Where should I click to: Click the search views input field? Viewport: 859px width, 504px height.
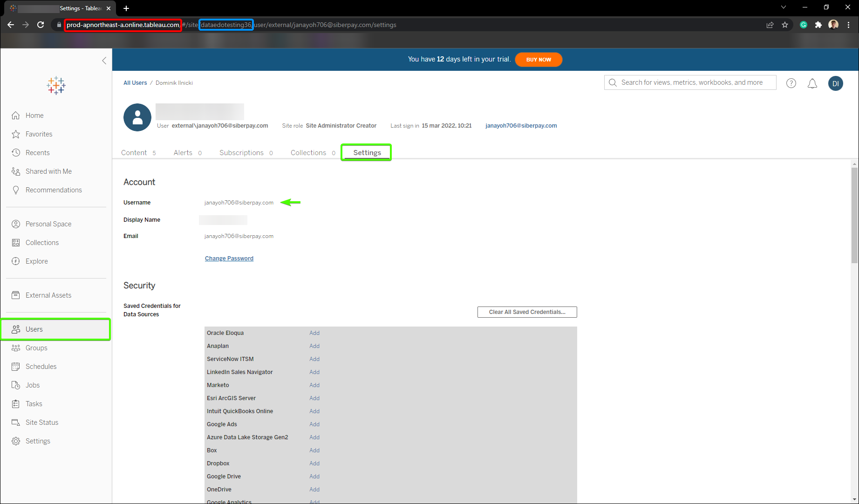(692, 82)
